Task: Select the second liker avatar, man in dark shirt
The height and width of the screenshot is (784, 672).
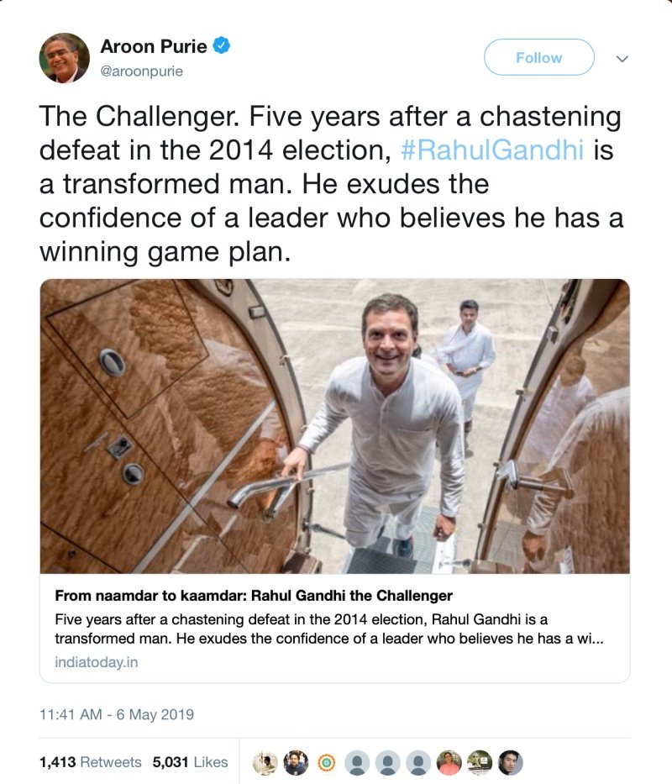Action: [x=296, y=762]
